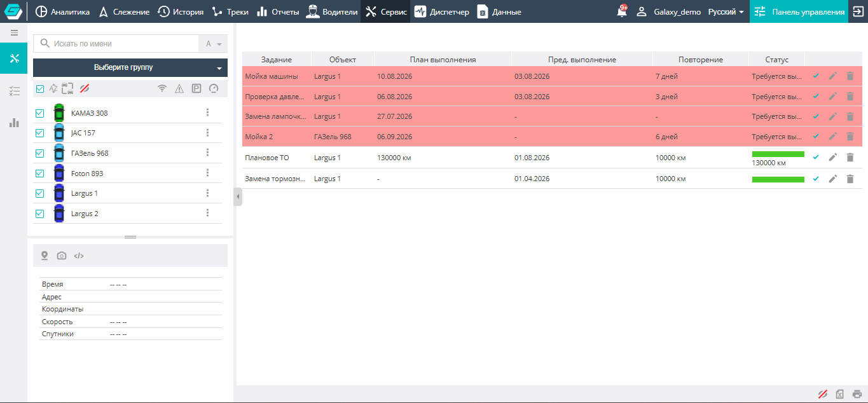Viewport: 868px width, 403px height.
Task: Toggle the Largus 2 checkbox
Action: (40, 214)
